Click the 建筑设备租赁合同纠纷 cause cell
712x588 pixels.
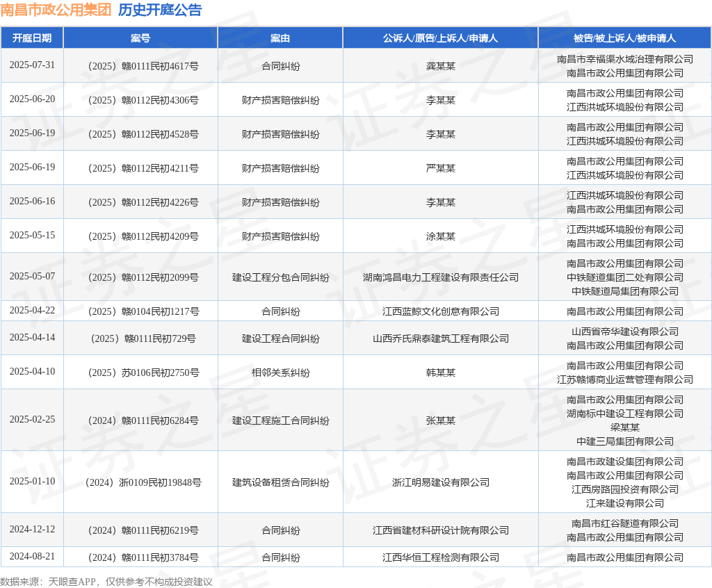coord(281,482)
